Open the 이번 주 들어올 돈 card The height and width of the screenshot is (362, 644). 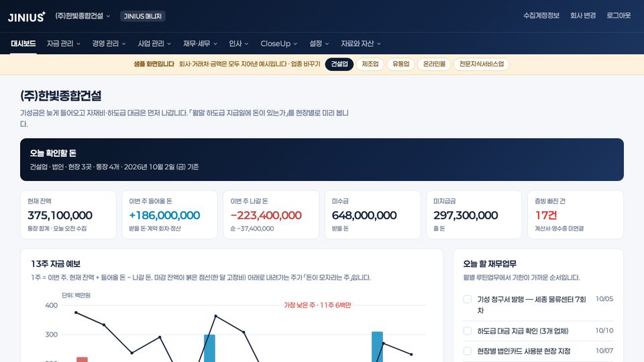click(x=170, y=215)
